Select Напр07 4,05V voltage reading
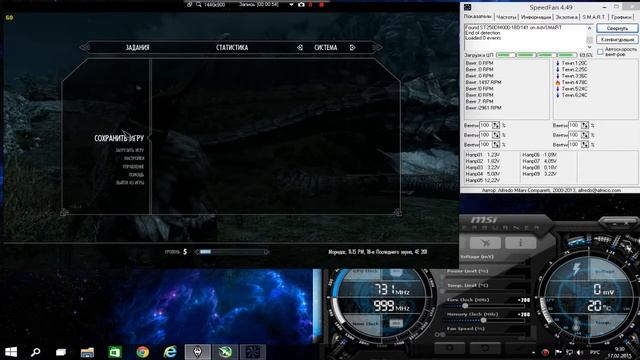 pyautogui.click(x=539, y=161)
